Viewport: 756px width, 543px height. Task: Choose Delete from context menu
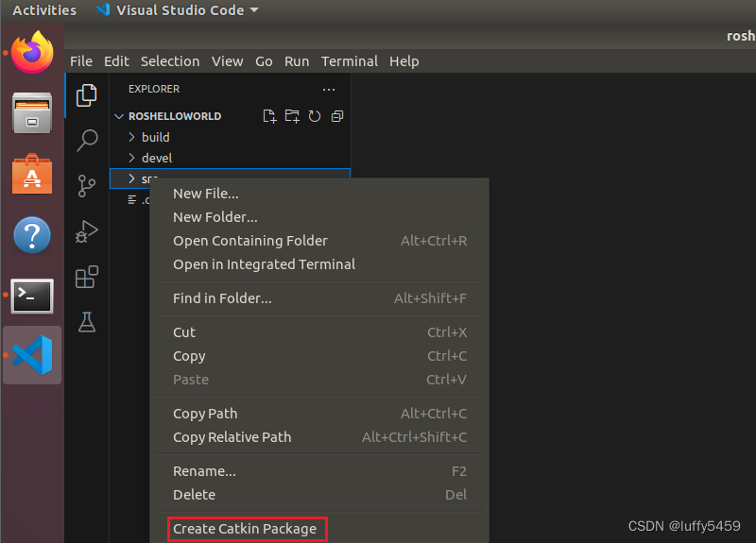pos(319,495)
